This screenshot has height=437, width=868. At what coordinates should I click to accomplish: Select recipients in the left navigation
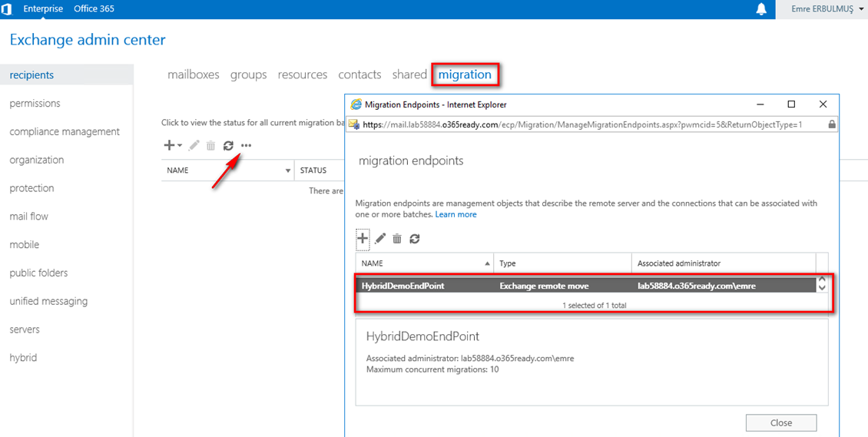pyautogui.click(x=66, y=75)
